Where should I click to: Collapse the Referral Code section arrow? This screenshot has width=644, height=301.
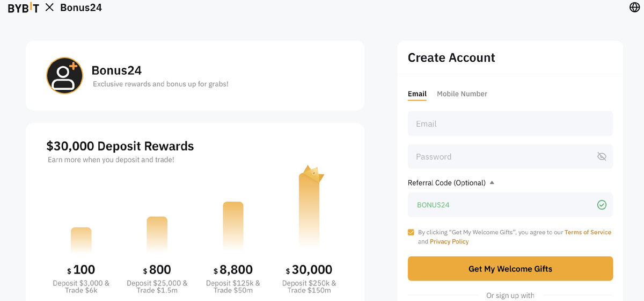click(x=492, y=183)
